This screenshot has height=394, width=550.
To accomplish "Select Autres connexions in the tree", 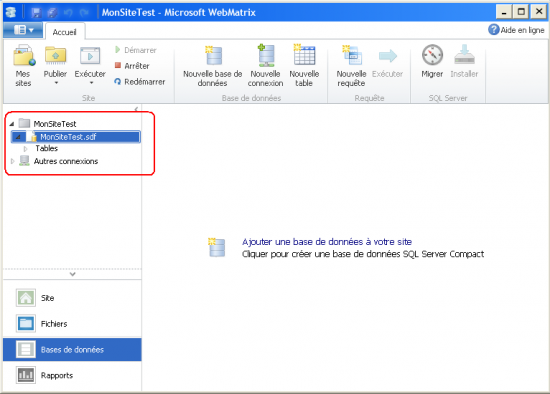I will [x=66, y=161].
